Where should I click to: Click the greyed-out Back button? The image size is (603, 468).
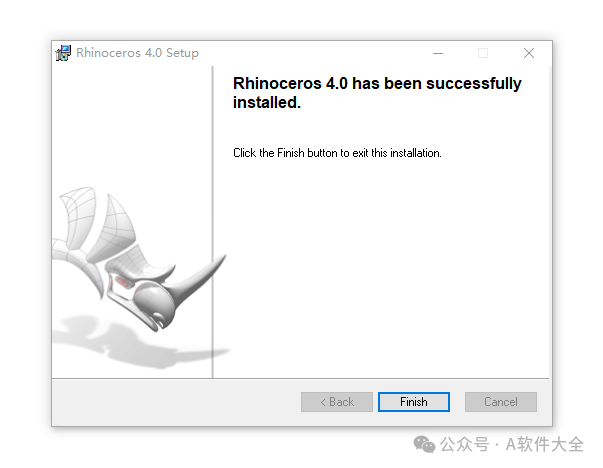(x=336, y=402)
